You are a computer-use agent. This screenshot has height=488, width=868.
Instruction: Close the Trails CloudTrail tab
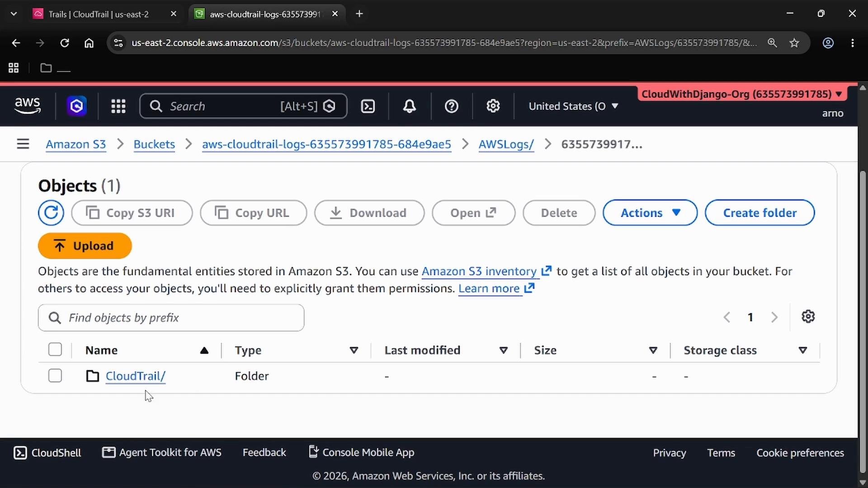(x=174, y=14)
